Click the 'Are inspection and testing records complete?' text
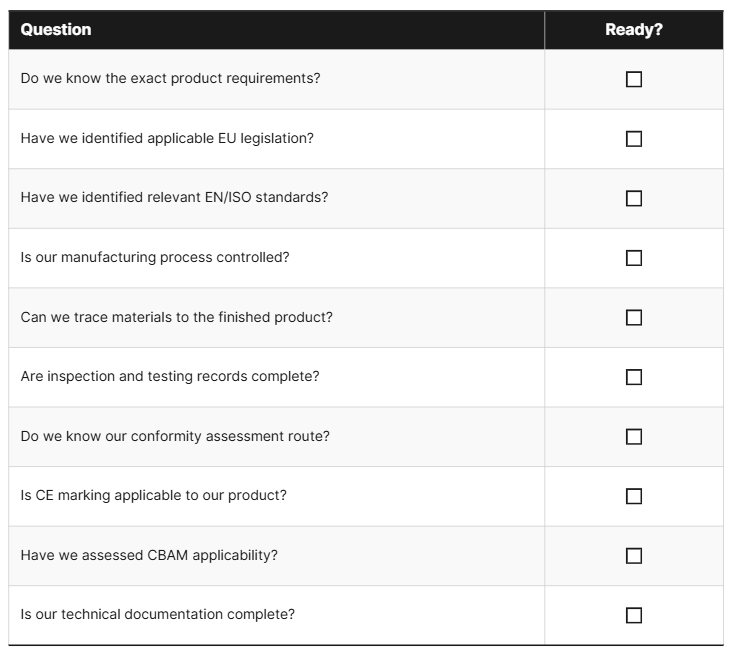Screen dimensions: 733x650 (170, 376)
